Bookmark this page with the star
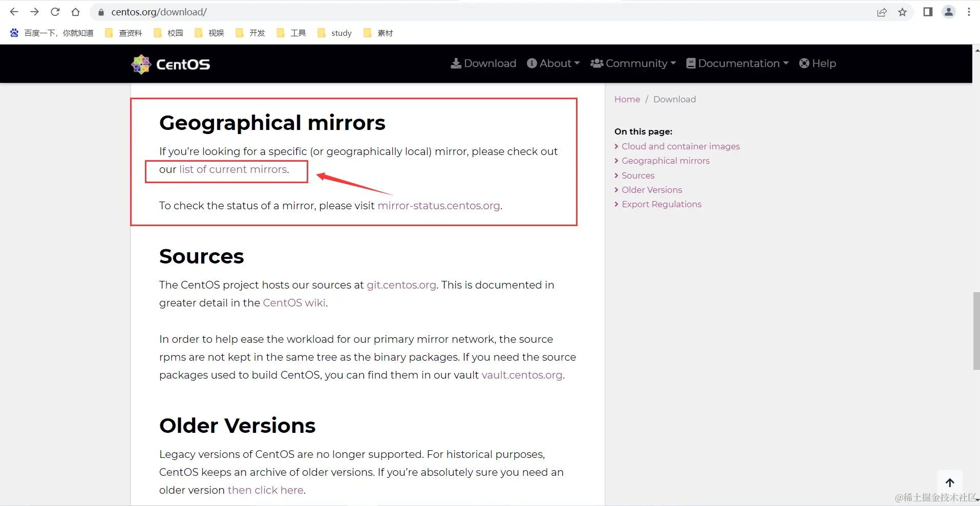Screen dimensions: 980x506 902,12
